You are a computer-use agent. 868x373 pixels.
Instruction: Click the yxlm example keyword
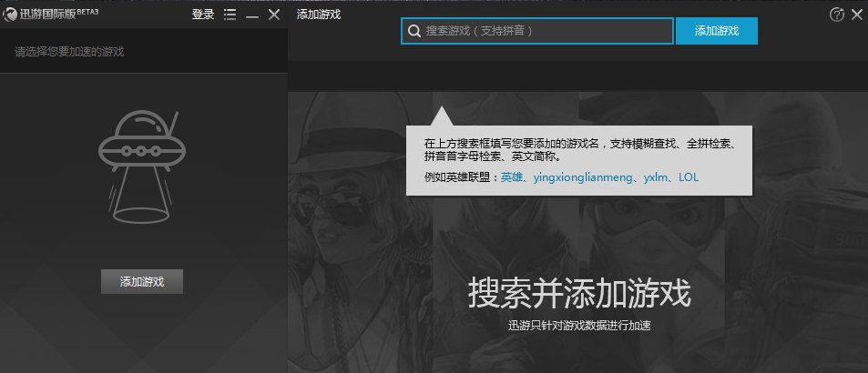[656, 177]
